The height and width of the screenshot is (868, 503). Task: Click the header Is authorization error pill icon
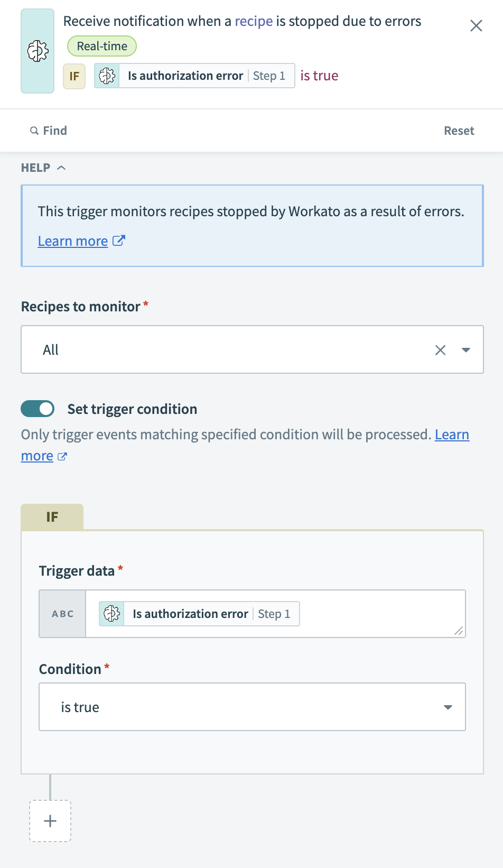[107, 76]
